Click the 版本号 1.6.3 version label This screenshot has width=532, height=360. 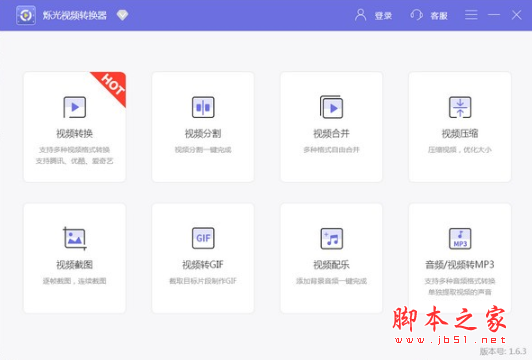(503, 351)
